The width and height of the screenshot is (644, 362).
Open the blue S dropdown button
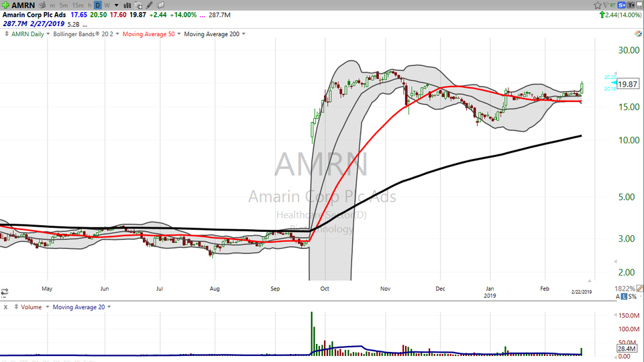point(621,5)
